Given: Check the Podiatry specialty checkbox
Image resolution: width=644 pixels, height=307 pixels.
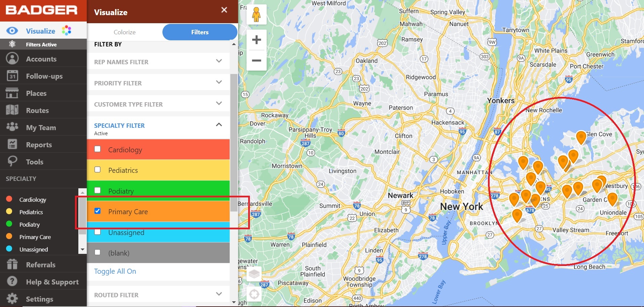Looking at the screenshot, I should (98, 190).
